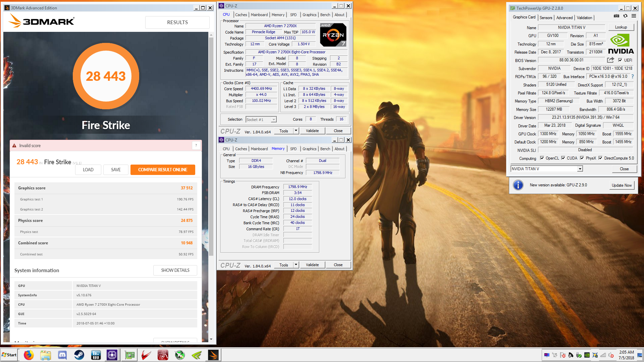Click the 3DMark vertical scrollbar thumb
This screenshot has width=644, height=362.
211,147
